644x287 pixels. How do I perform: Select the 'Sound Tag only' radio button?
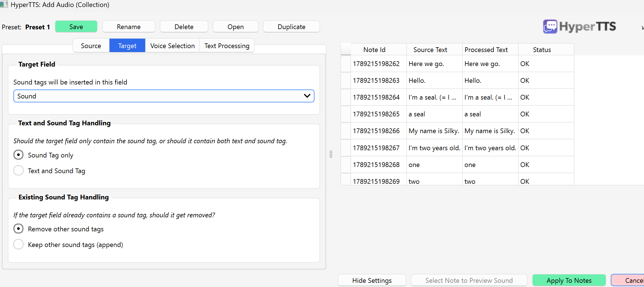[18, 155]
